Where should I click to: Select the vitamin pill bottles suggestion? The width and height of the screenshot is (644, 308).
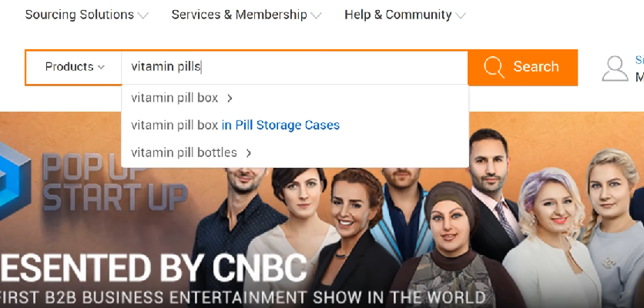[295, 152]
